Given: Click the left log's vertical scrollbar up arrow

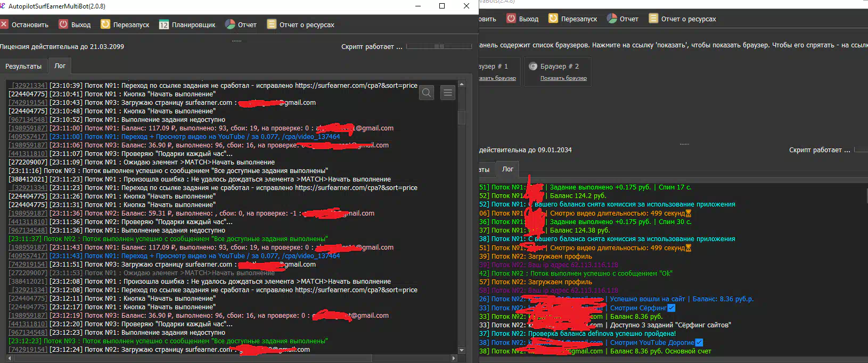Looking at the screenshot, I should click(461, 84).
